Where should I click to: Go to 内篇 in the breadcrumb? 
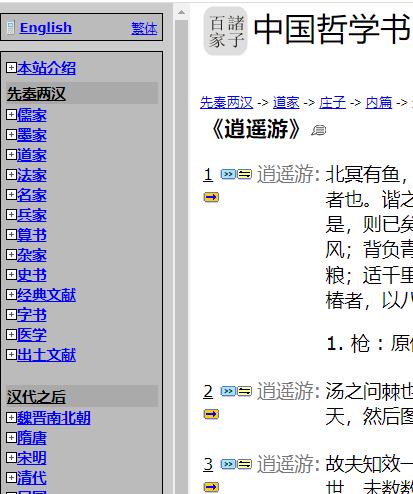(379, 102)
